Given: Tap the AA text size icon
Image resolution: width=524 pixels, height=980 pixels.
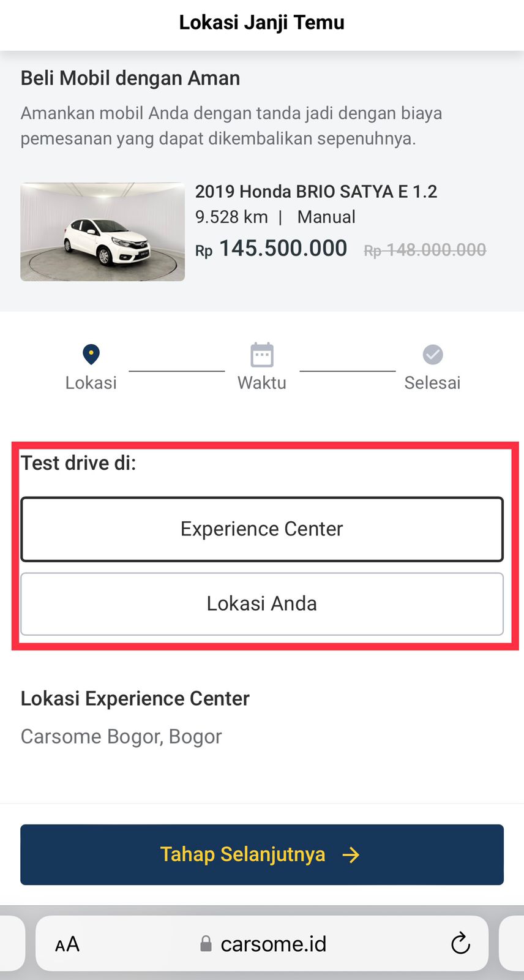Looking at the screenshot, I should tap(67, 944).
